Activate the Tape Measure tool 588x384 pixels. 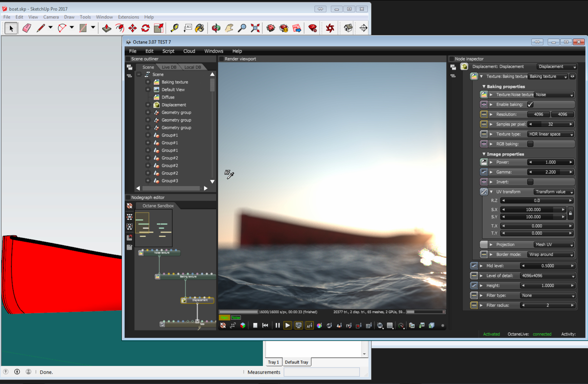(x=175, y=28)
